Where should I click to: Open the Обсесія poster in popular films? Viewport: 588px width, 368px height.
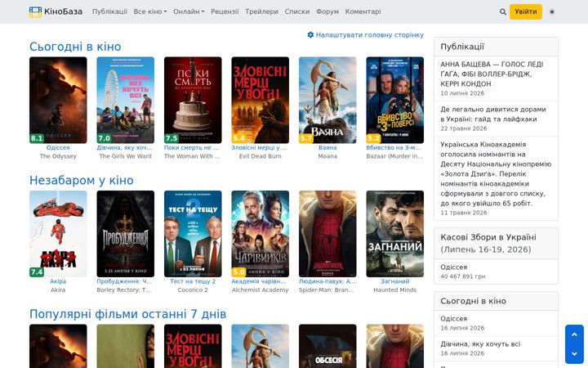tap(327, 346)
